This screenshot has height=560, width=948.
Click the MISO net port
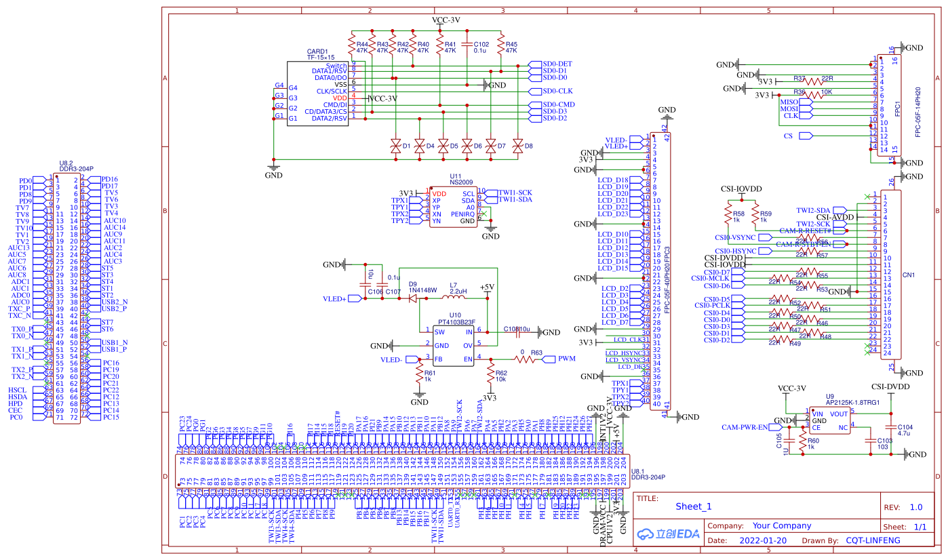click(797, 102)
